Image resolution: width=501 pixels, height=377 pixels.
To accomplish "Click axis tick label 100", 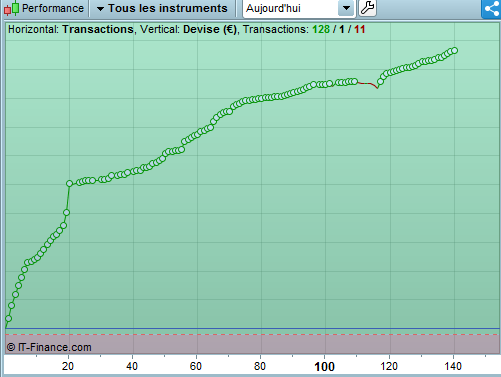I will pos(324,367).
